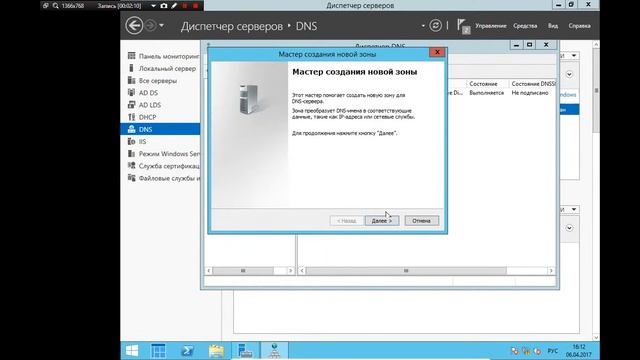Click the Состояние DNSSEC column header
Image resolution: width=640 pixels, height=360 pixels.
533,84
